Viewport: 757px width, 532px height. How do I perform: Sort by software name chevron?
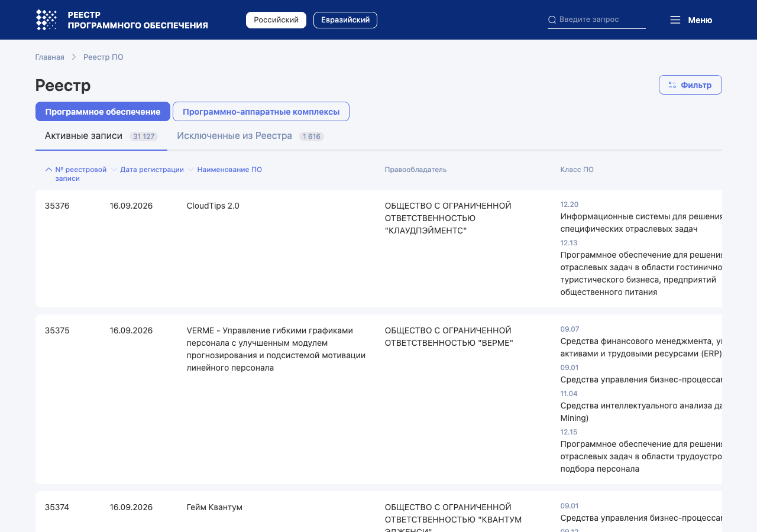point(191,170)
